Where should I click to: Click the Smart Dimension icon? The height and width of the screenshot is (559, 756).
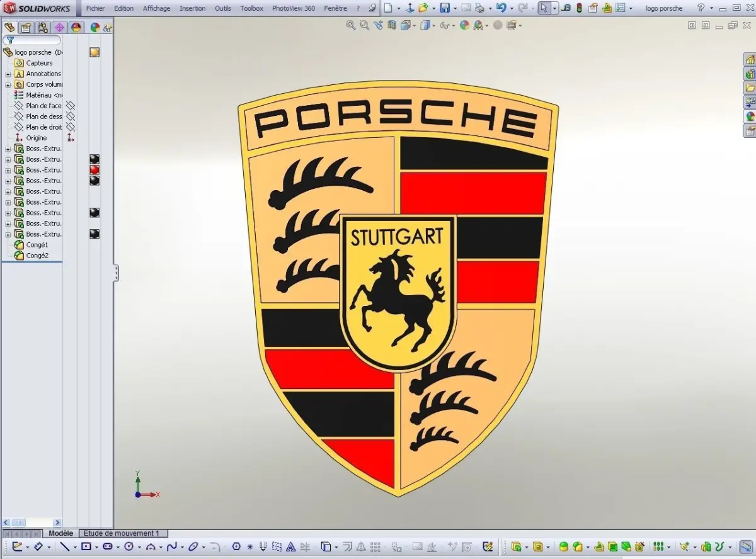38,546
